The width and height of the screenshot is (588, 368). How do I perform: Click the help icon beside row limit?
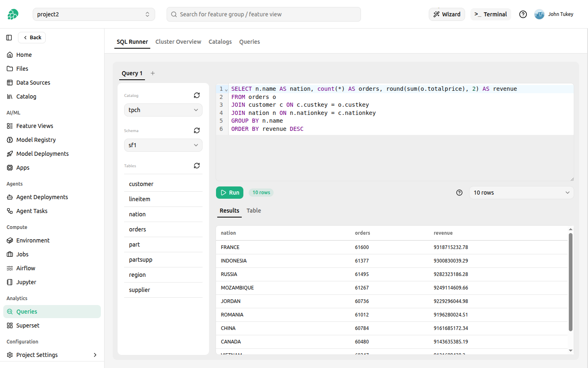point(459,193)
